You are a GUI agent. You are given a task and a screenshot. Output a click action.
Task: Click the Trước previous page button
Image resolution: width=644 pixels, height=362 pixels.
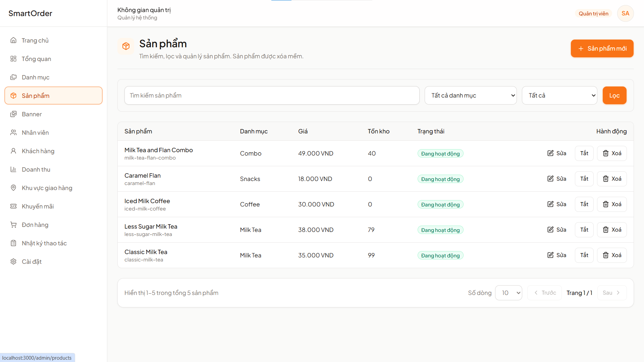pos(545,293)
